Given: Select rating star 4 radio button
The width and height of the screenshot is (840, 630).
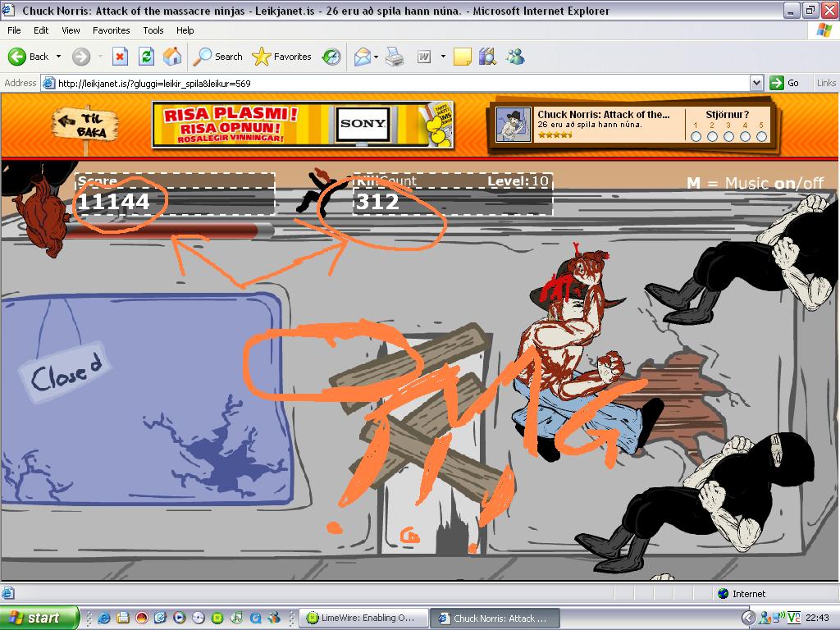Looking at the screenshot, I should [x=745, y=137].
